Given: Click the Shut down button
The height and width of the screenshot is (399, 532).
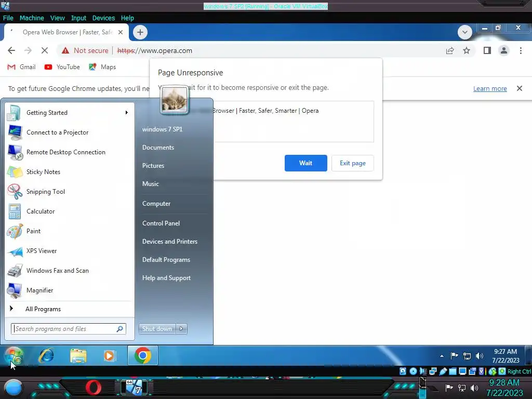Looking at the screenshot, I should coord(157,329).
